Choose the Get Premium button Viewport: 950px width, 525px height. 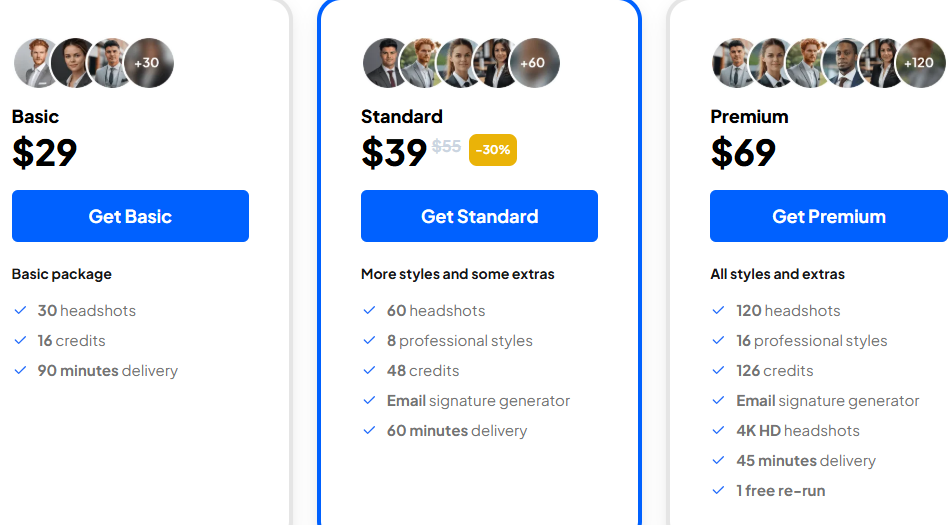click(x=829, y=216)
